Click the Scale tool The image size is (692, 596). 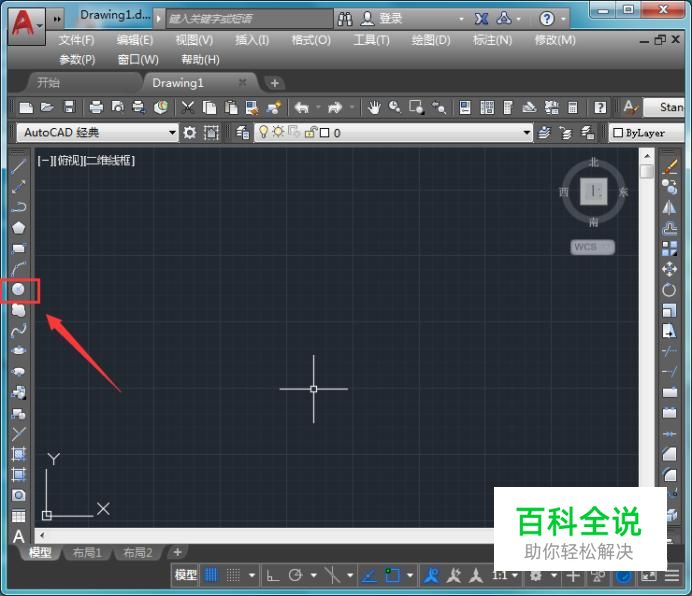point(669,310)
